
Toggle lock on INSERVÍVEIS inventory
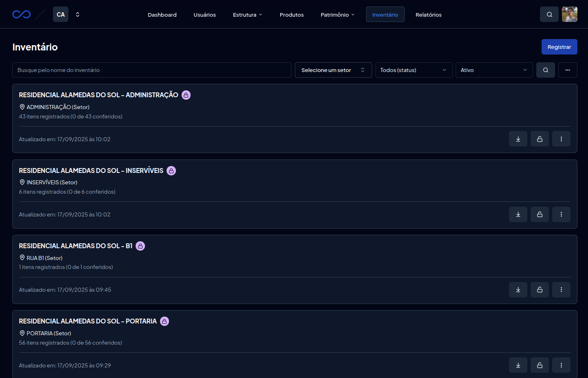click(x=540, y=214)
